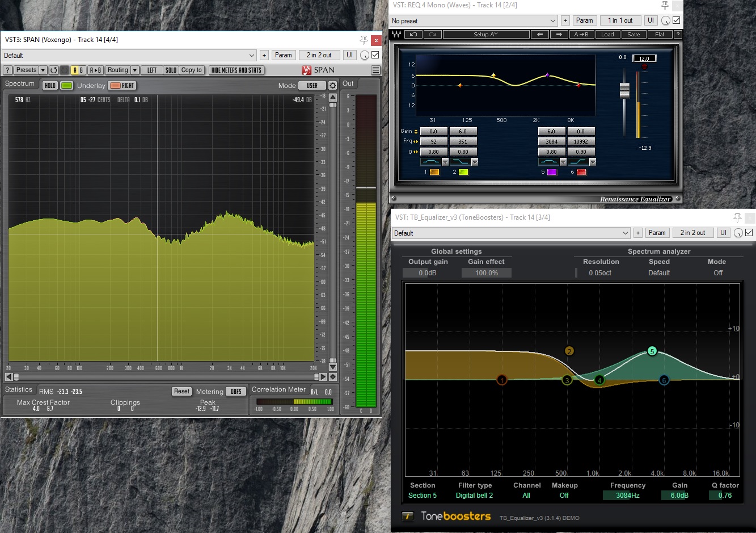Open the Routing dropdown arrow in SPAN
Screen dimensions: 756x533
click(135, 70)
